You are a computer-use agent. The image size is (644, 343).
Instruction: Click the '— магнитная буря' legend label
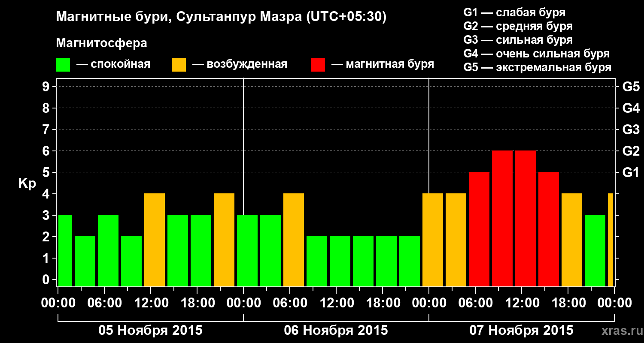(x=383, y=65)
